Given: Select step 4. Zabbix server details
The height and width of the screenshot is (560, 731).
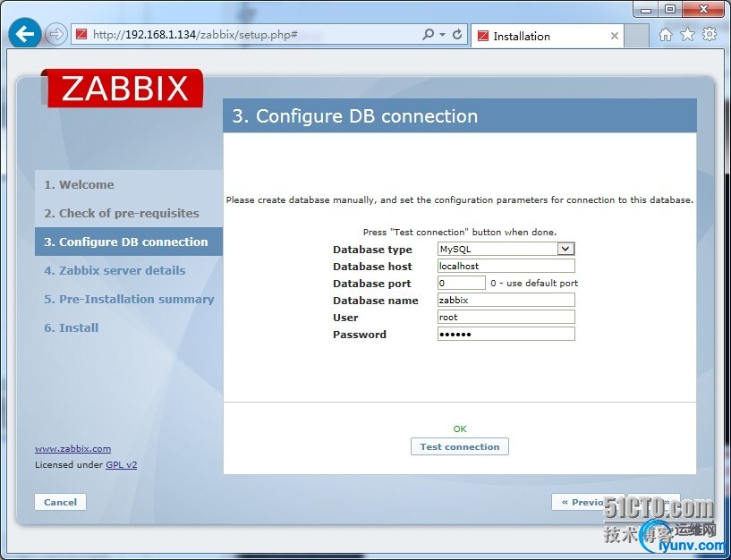Looking at the screenshot, I should [x=115, y=270].
